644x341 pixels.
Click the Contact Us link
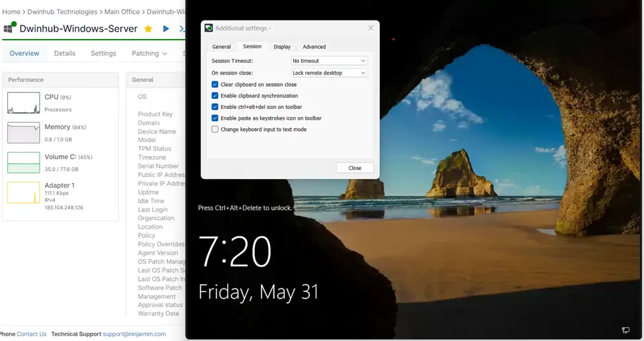point(32,334)
